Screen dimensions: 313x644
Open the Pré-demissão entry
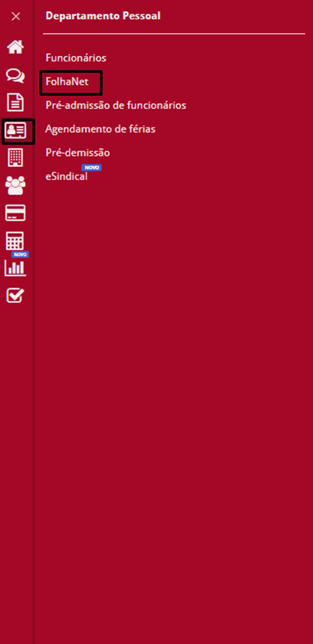(77, 153)
